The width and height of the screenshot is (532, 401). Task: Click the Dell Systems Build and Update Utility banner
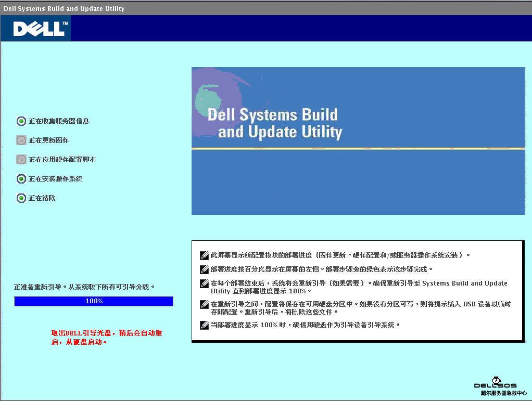coord(358,140)
